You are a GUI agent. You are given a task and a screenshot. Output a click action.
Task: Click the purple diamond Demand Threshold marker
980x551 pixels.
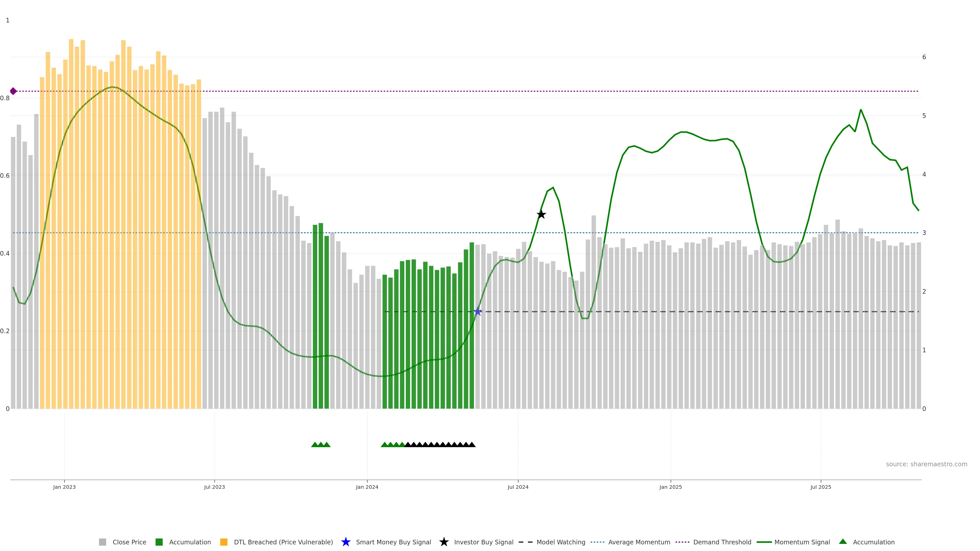tap(13, 91)
